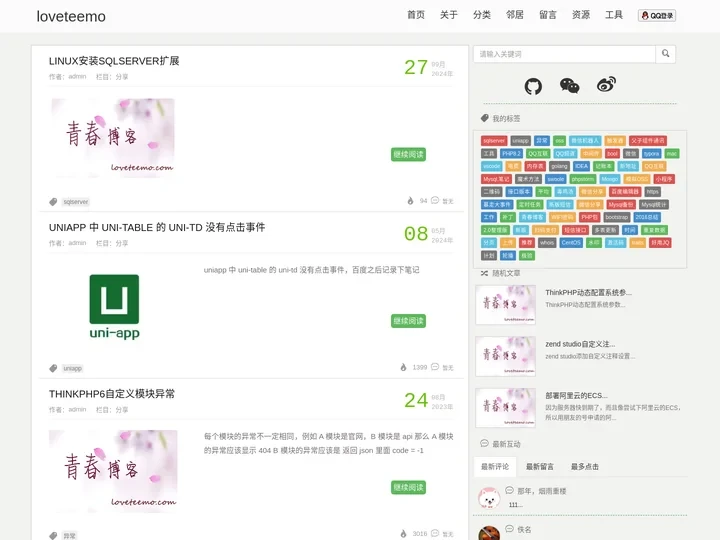Select the swoole tag
Image resolution: width=720 pixels, height=540 pixels.
point(556,179)
